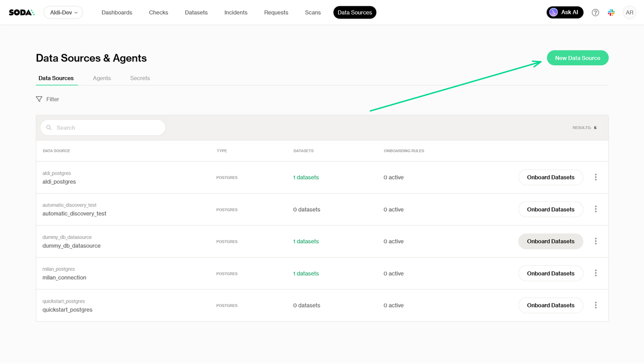Image resolution: width=644 pixels, height=364 pixels.
Task: Switch to the Secrets tab
Action: coord(140,78)
